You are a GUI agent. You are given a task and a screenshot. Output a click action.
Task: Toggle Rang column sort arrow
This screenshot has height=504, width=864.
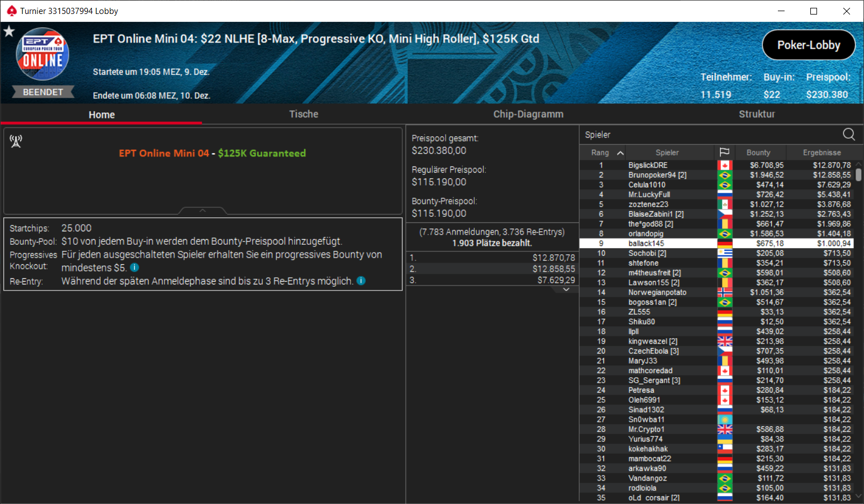[620, 153]
